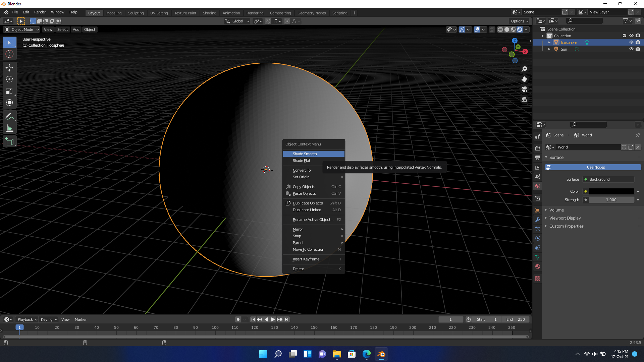The height and width of the screenshot is (362, 644).
Task: Expand the Volume panel
Action: point(556,210)
